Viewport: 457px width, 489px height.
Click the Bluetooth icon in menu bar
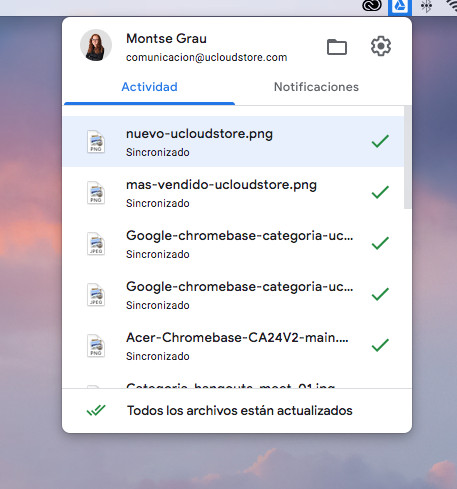[426, 6]
